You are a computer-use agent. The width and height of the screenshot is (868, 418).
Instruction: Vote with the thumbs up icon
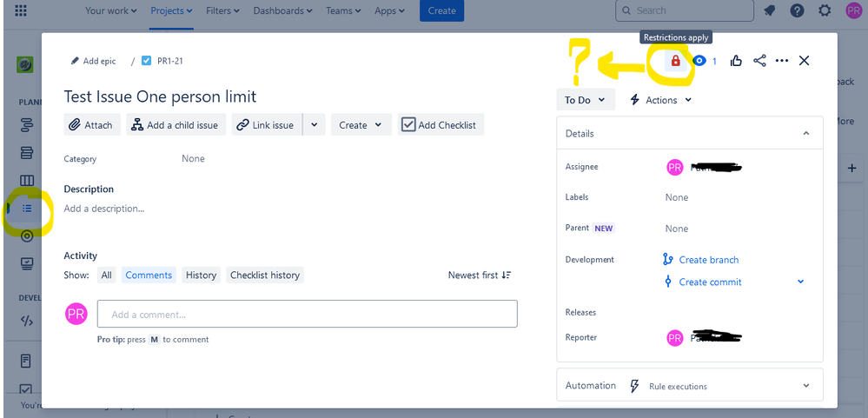736,61
